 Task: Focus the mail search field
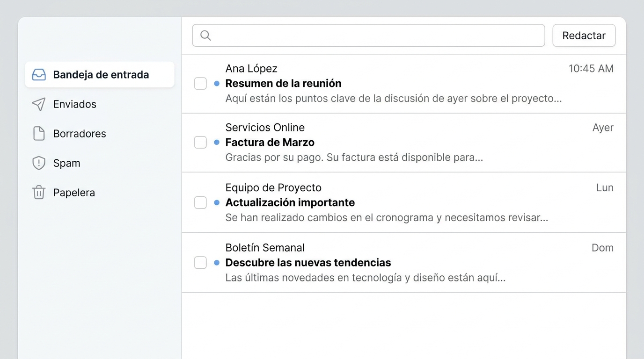(368, 36)
